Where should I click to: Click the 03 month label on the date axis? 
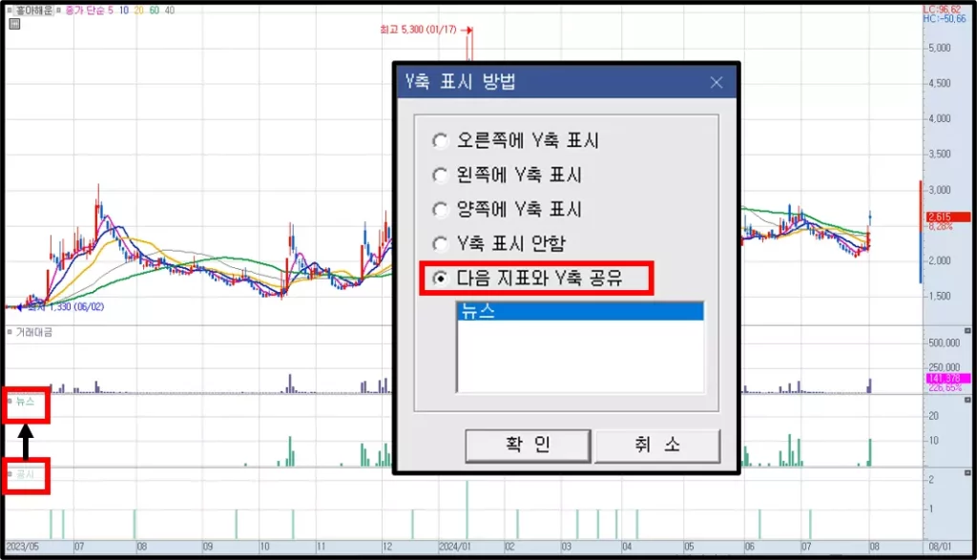point(566,547)
